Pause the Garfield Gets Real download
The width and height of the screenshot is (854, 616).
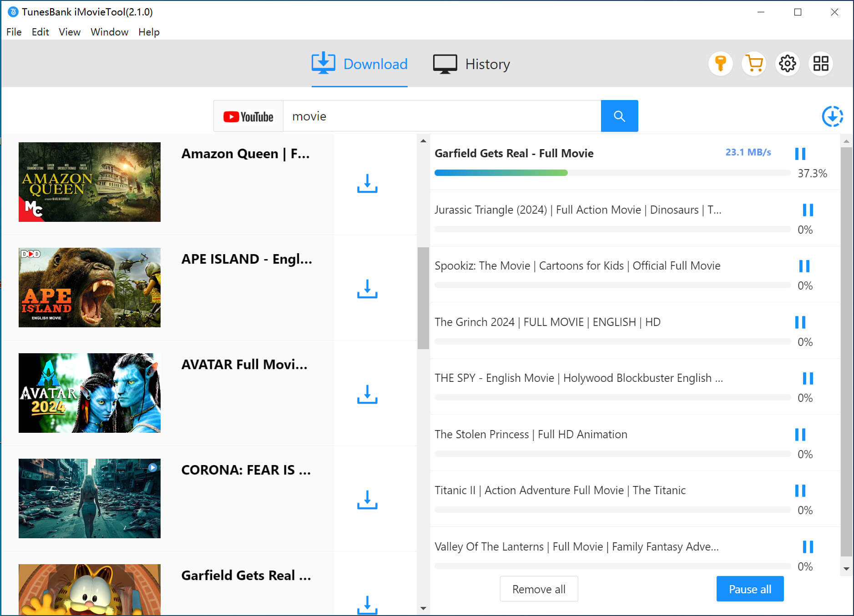coord(800,154)
